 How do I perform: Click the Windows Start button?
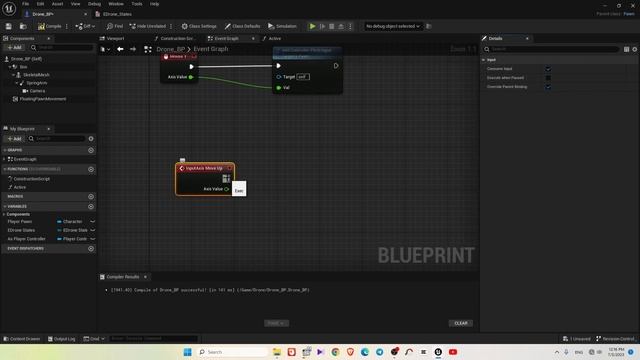click(x=187, y=352)
